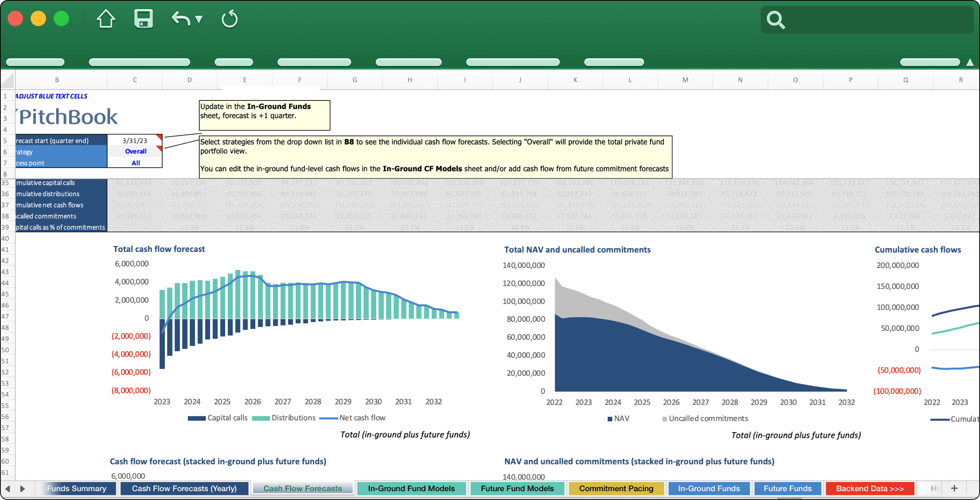Click the forecast start date cell 3/31/23
The height and width of the screenshot is (500, 980).
[135, 141]
